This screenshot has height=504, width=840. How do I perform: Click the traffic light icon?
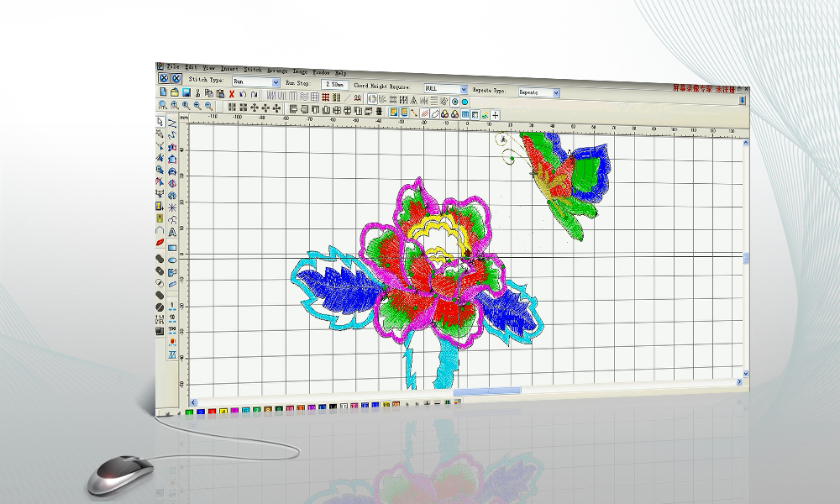coord(160,218)
